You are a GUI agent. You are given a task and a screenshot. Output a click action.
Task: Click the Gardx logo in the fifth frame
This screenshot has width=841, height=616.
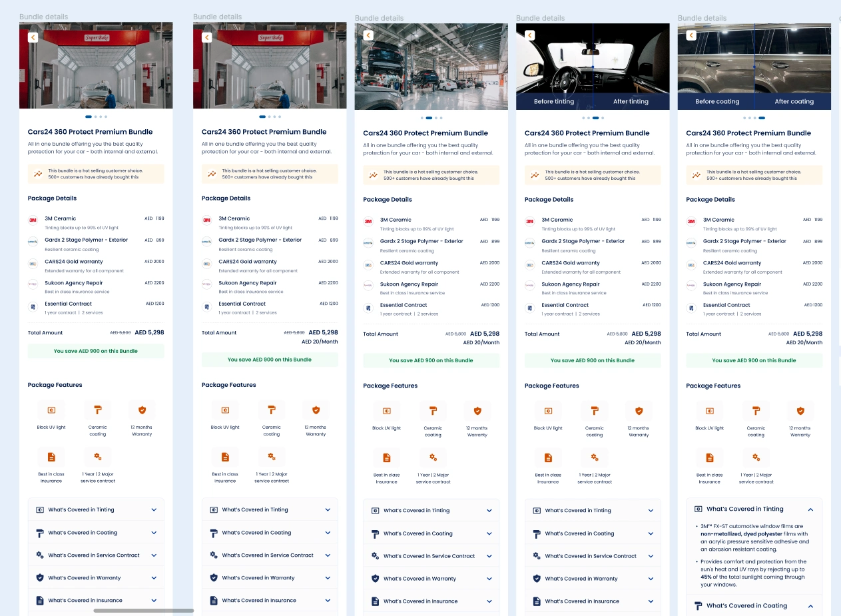691,243
